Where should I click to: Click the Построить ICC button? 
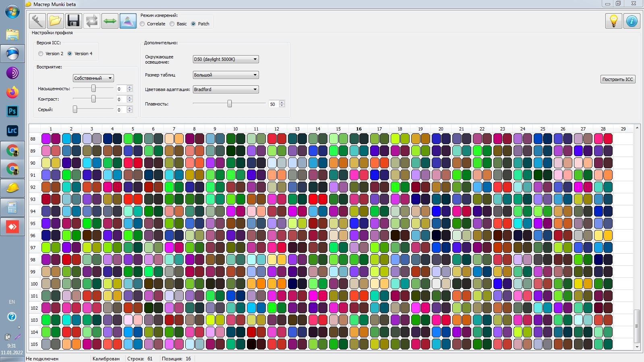(618, 79)
